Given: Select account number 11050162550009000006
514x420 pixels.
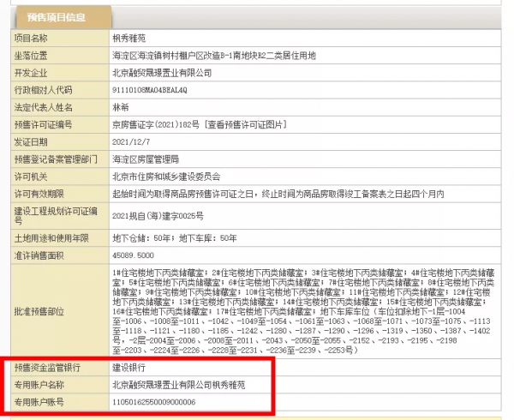Looking at the screenshot, I should (153, 402).
